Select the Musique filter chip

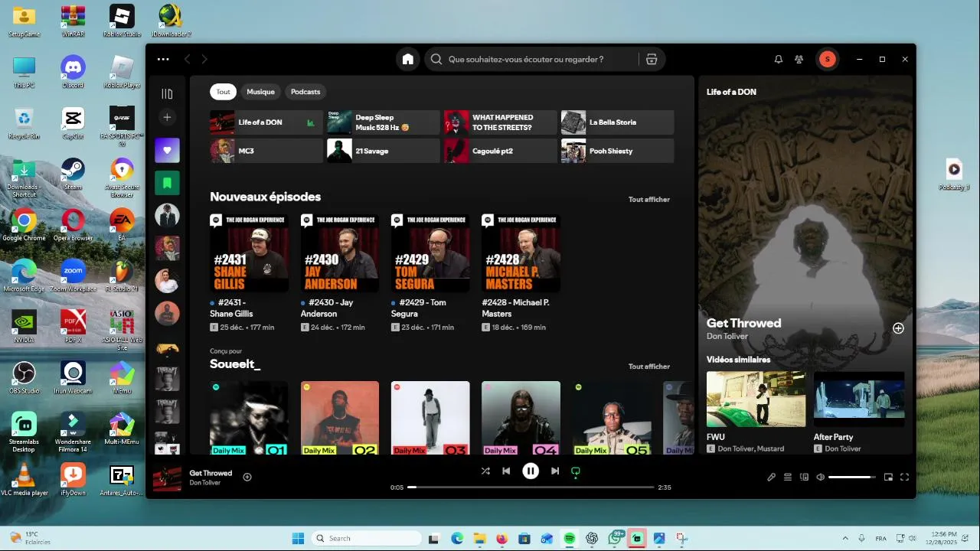coord(260,92)
